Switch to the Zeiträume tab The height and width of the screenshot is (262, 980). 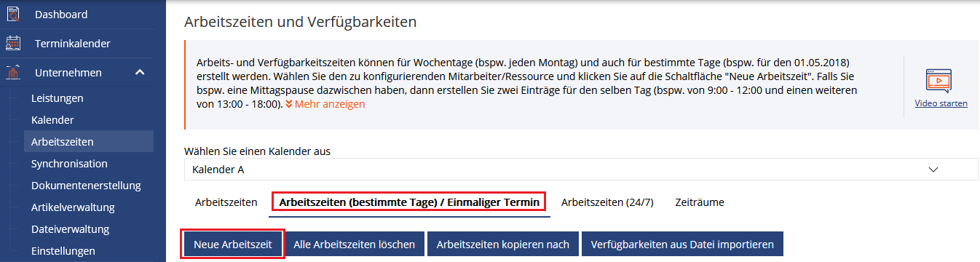(700, 202)
